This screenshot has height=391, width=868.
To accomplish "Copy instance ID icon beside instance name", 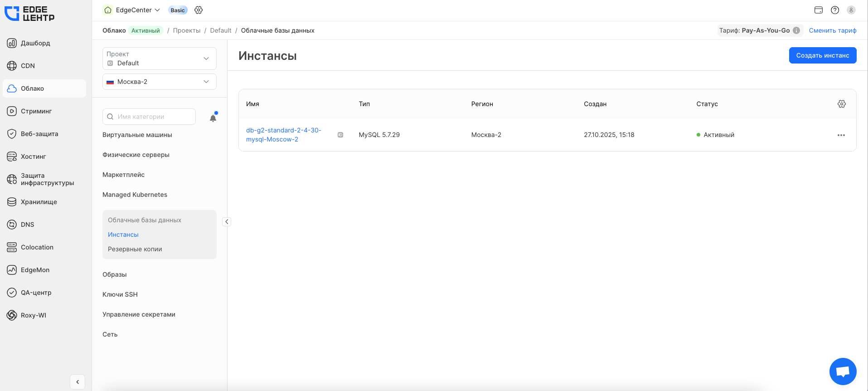I will (340, 135).
